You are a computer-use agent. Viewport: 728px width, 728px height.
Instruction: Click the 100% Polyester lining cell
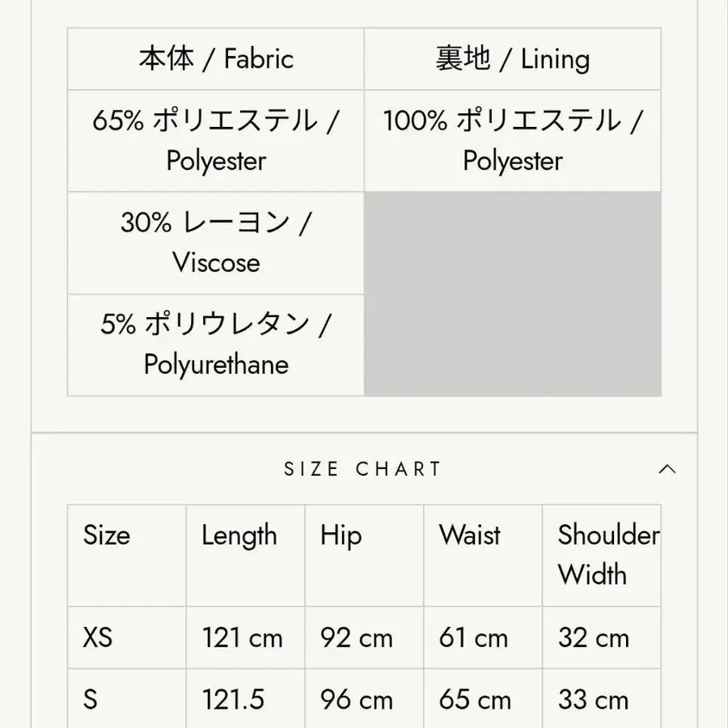(512, 141)
